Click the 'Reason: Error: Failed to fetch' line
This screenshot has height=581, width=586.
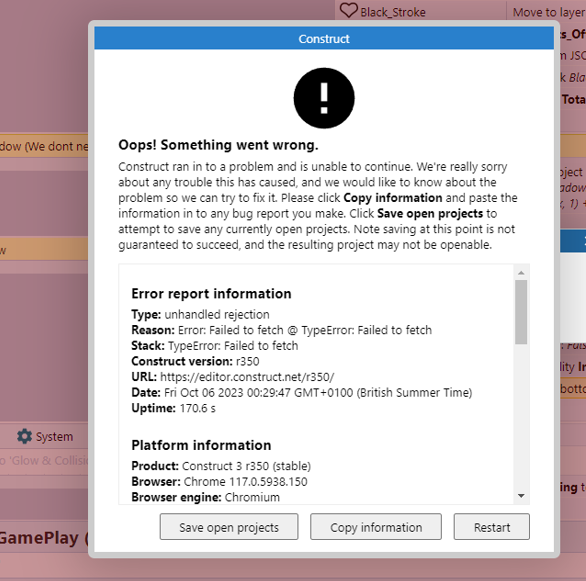click(x=281, y=330)
